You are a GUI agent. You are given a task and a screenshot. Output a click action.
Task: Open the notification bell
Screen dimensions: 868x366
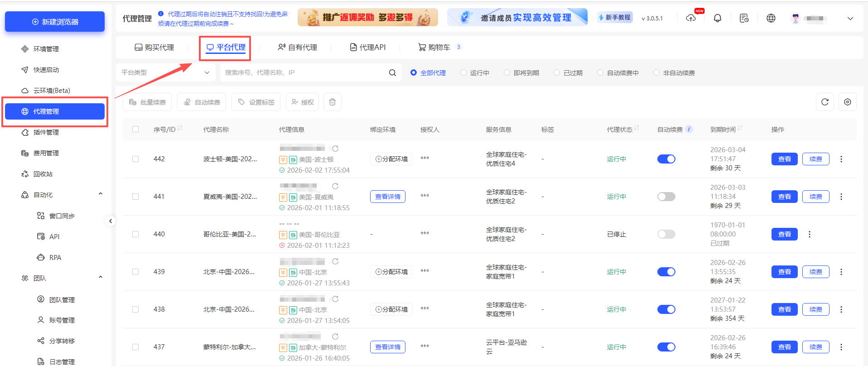718,18
